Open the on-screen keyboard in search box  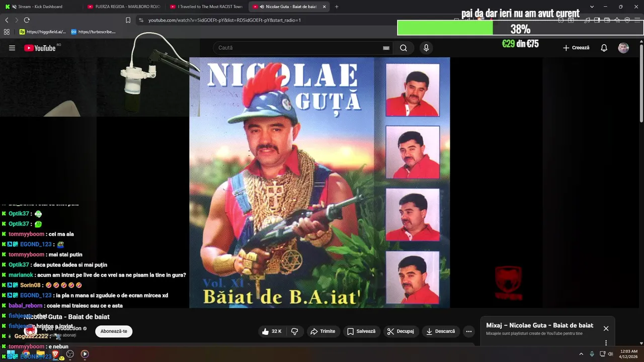pos(386,48)
